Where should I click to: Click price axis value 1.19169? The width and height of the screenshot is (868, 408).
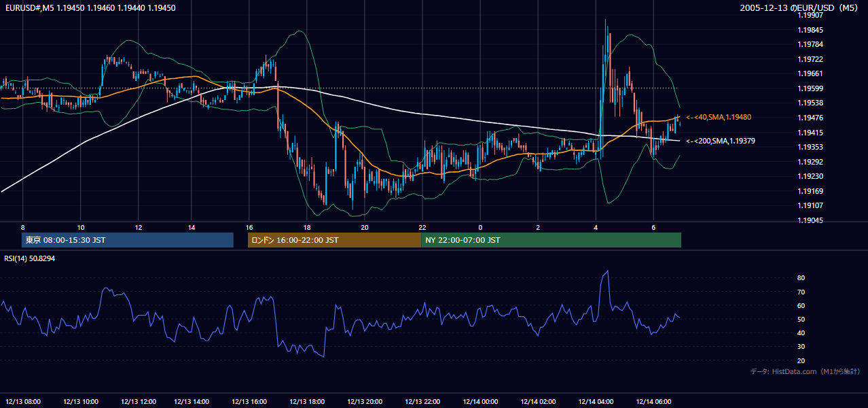pyautogui.click(x=810, y=191)
